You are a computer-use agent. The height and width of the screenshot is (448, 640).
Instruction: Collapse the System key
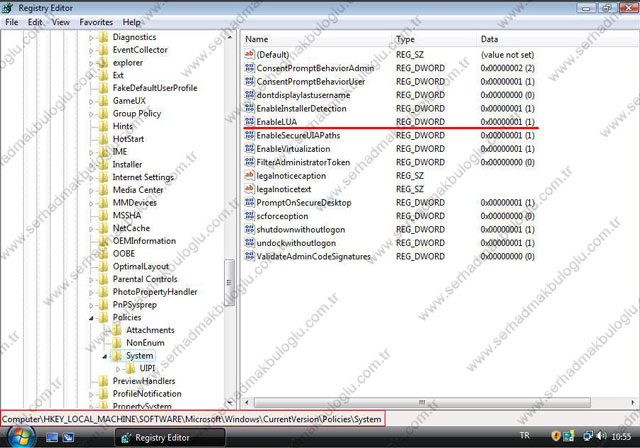[104, 356]
